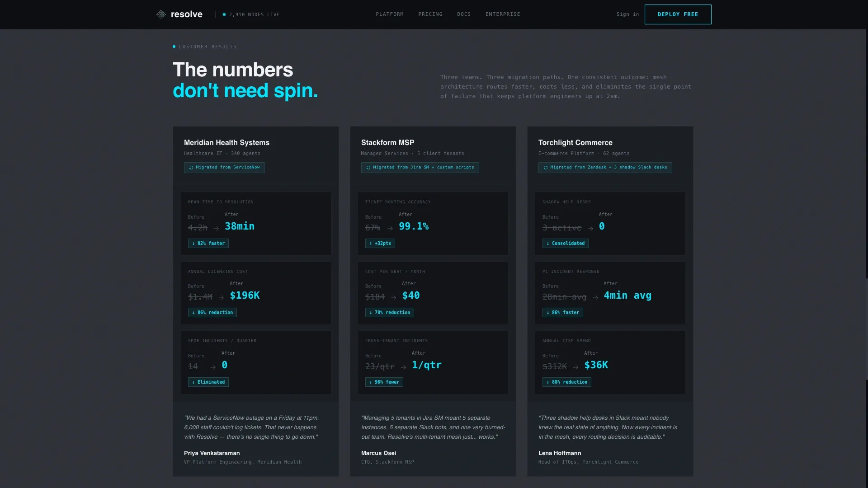Open the Enterprise nav item
Image resolution: width=868 pixels, height=488 pixels.
pos(503,14)
